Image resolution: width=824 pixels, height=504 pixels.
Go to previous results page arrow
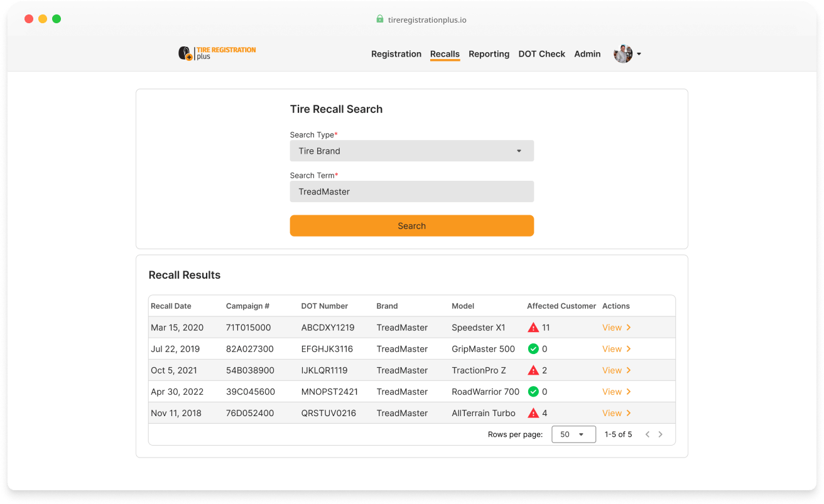(648, 434)
